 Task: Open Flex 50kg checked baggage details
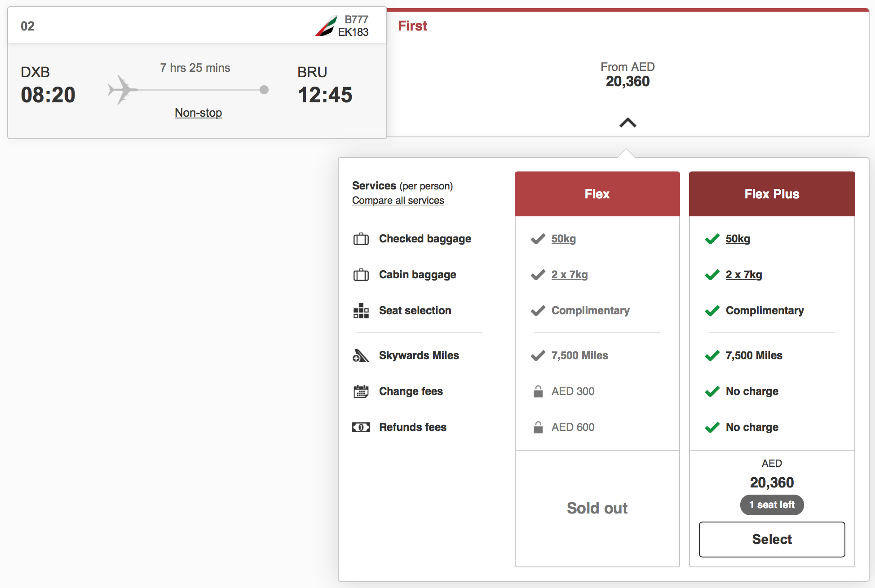coord(563,239)
